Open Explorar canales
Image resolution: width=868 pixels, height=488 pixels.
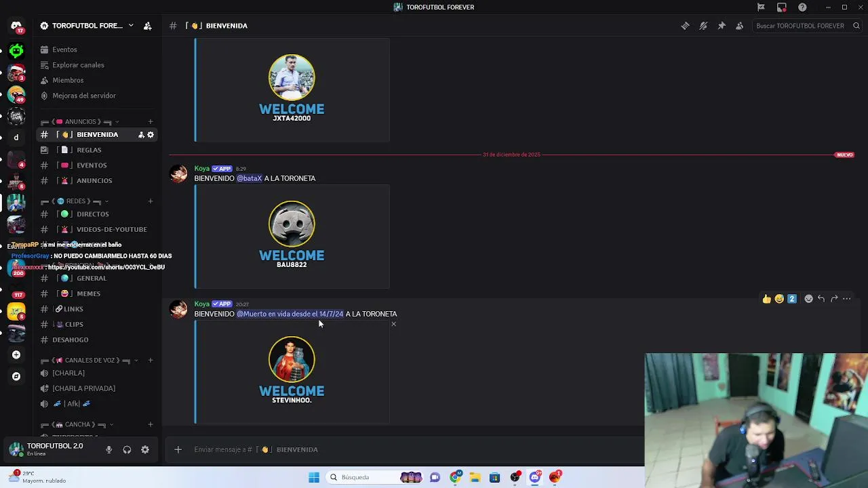tap(98, 65)
